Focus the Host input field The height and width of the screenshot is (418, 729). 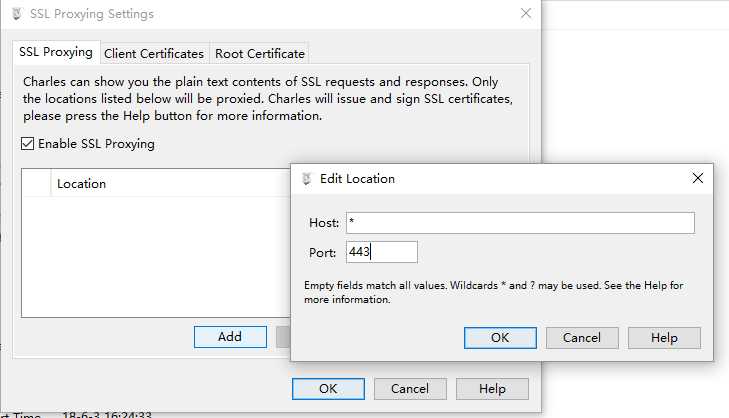pyautogui.click(x=520, y=222)
